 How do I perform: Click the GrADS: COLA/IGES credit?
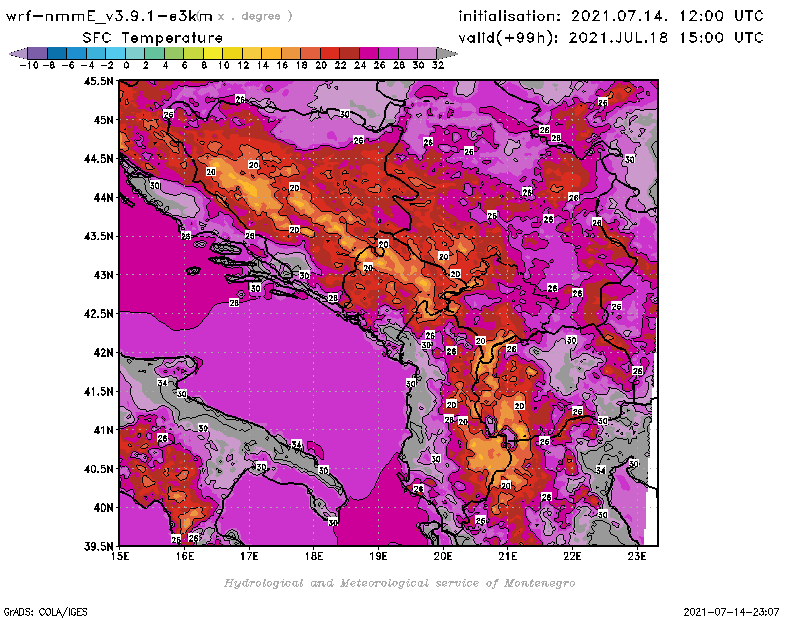[x=45, y=612]
